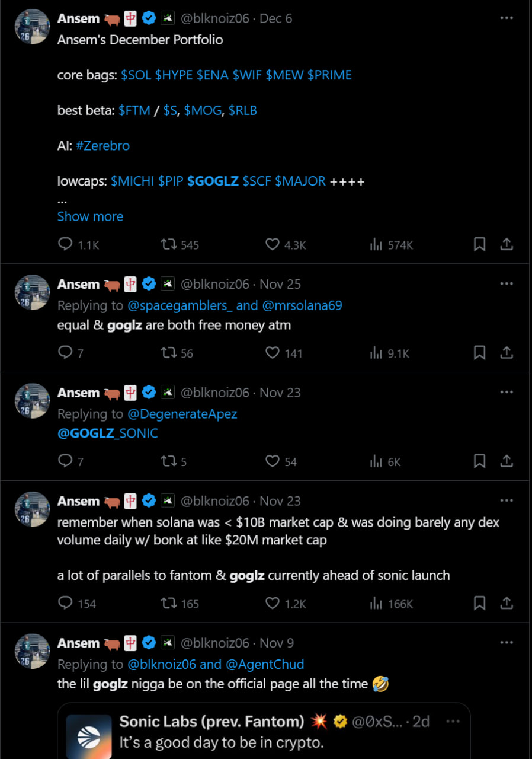Retweet the 'free money atm' reply

pos(169,353)
